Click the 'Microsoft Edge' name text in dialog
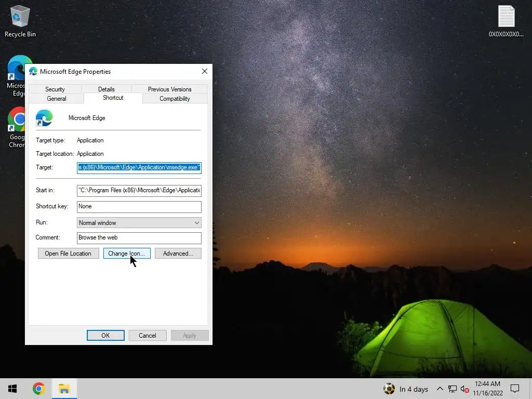 click(87, 118)
